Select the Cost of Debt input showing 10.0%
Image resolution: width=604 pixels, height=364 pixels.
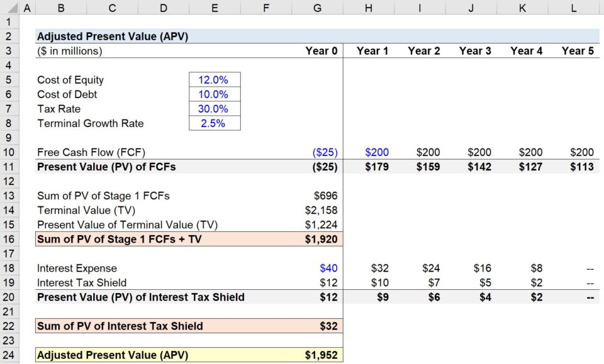(x=214, y=94)
